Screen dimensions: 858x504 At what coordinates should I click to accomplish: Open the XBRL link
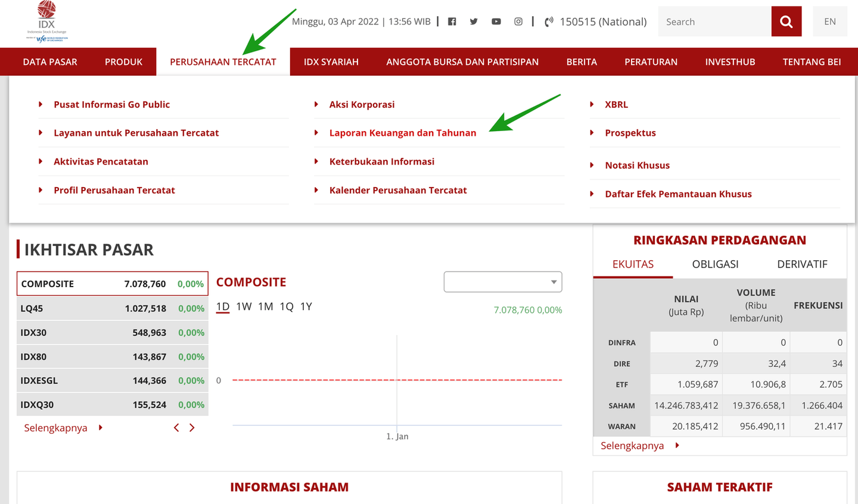tap(616, 104)
